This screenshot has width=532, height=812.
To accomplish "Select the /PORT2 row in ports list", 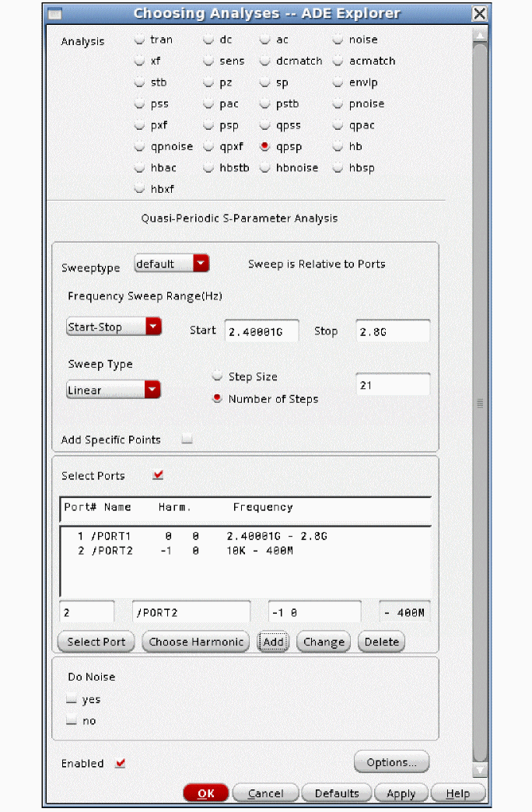I will [x=246, y=551].
